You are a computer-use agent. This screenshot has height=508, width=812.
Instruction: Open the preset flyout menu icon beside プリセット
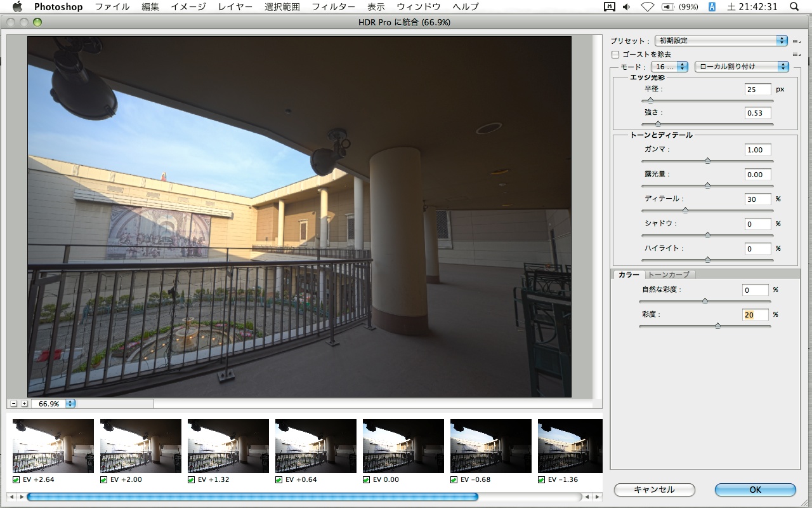click(x=797, y=40)
